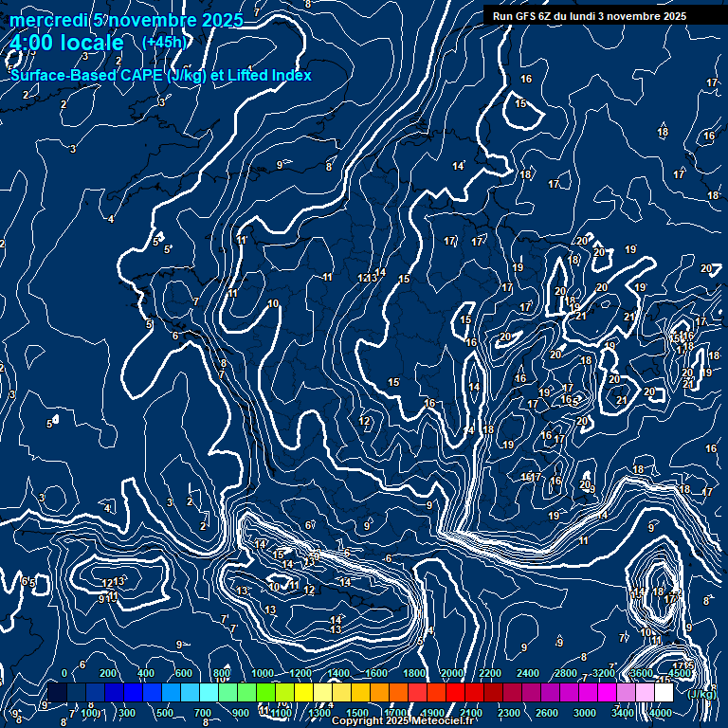This screenshot has height=728, width=728.
Task: Click the "300" legend value
Action: [x=127, y=713]
